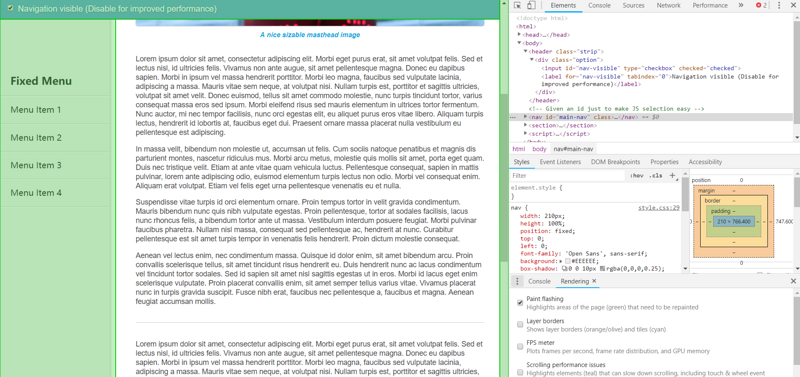Open the Sources tab
Screen dimensions: 800x377
[634, 6]
